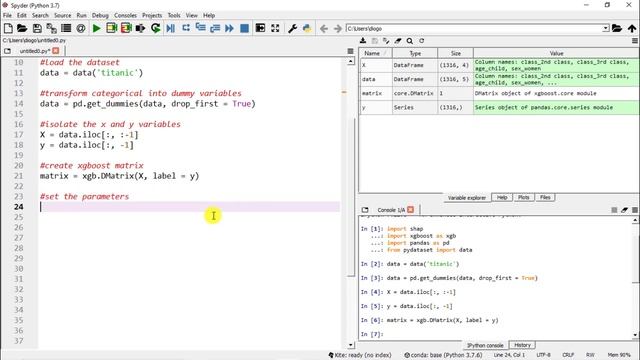Open the Edit menu
640x360 pixels.
22,15
